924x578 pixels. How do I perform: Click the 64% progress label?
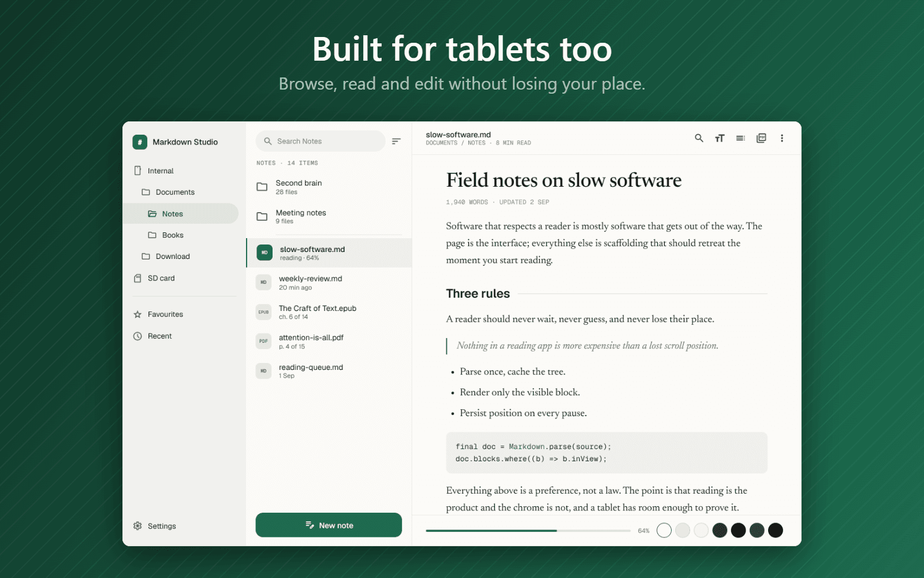pyautogui.click(x=643, y=531)
